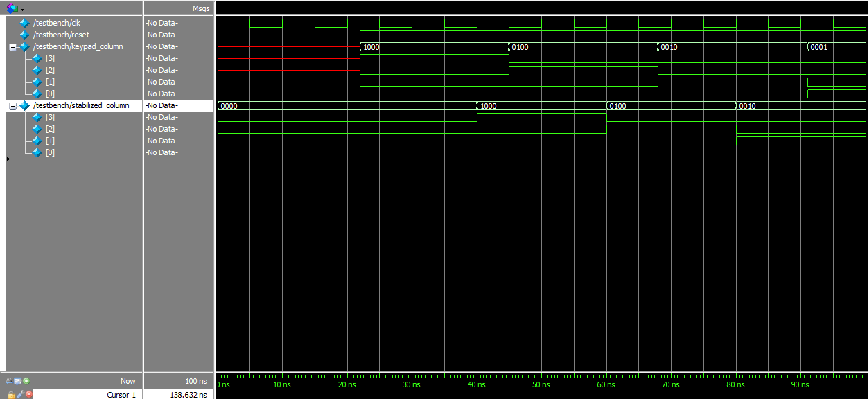This screenshot has height=399, width=868.
Task: Toggle the cursor lock padlock icon
Action: coord(11,394)
